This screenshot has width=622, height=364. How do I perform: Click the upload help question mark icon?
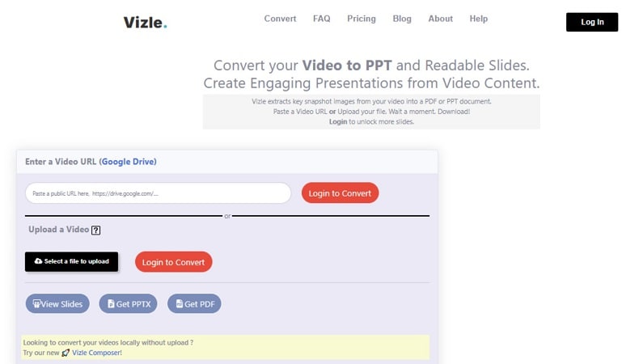click(96, 230)
